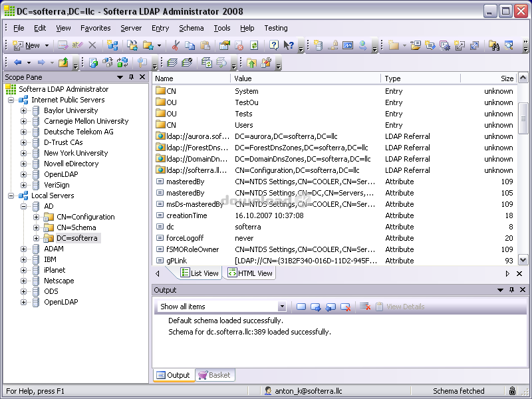Image resolution: width=532 pixels, height=399 pixels.
Task: Click the Value column header
Action: tap(306, 78)
